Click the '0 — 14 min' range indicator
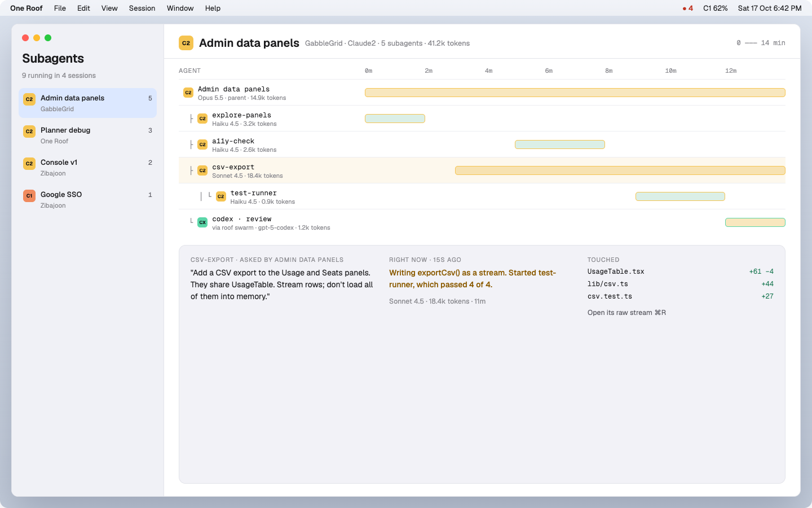 pos(761,43)
